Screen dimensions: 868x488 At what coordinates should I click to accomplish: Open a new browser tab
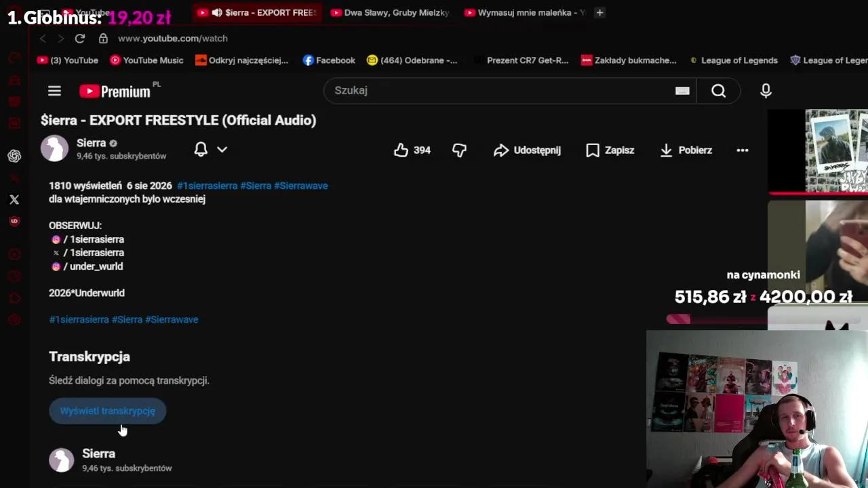coord(599,12)
